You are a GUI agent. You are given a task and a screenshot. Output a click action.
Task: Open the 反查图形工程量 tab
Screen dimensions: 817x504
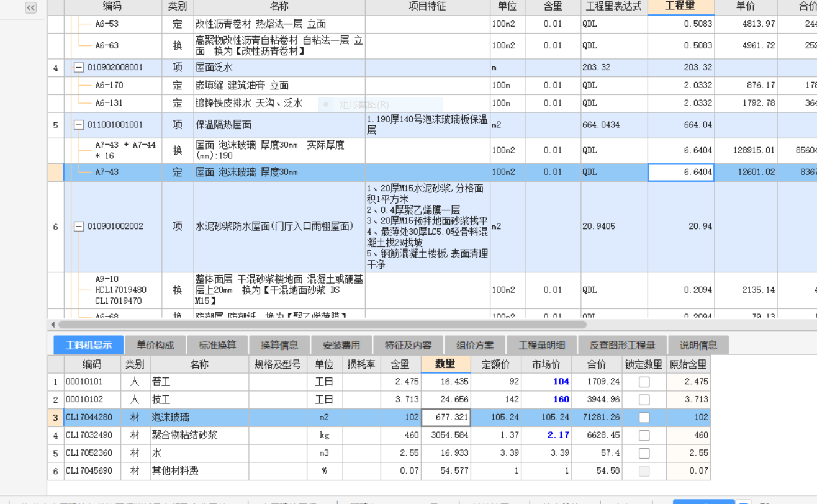click(623, 345)
